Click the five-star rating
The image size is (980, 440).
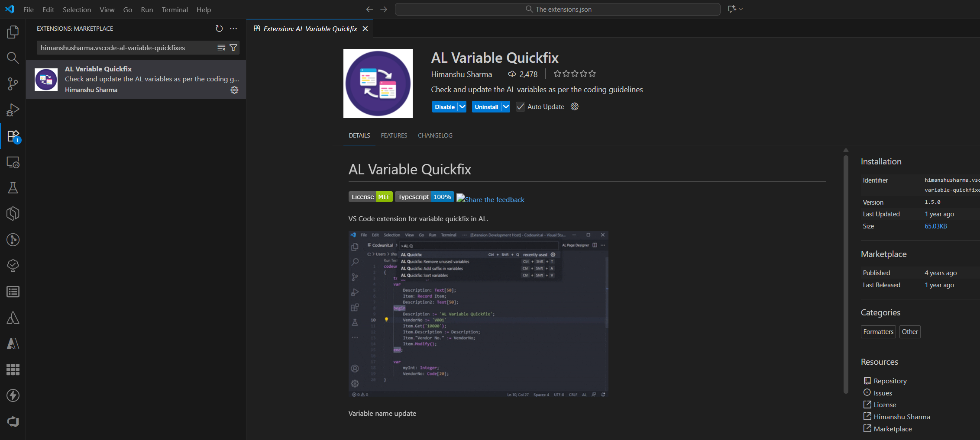575,74
